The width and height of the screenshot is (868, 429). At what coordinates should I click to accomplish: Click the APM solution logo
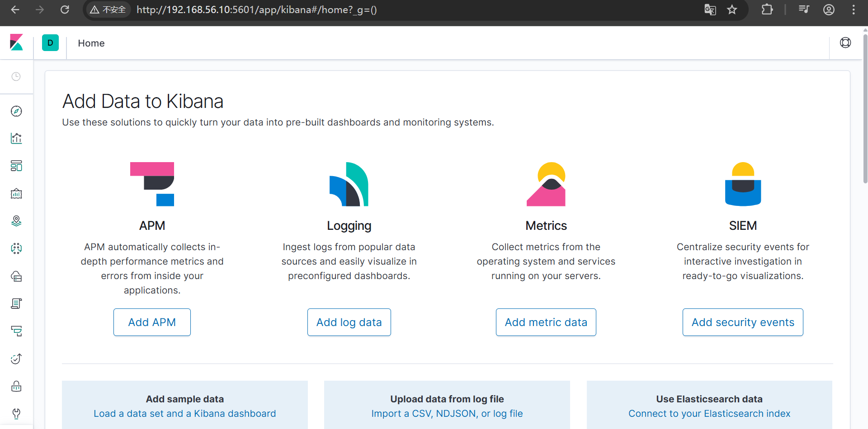152,184
